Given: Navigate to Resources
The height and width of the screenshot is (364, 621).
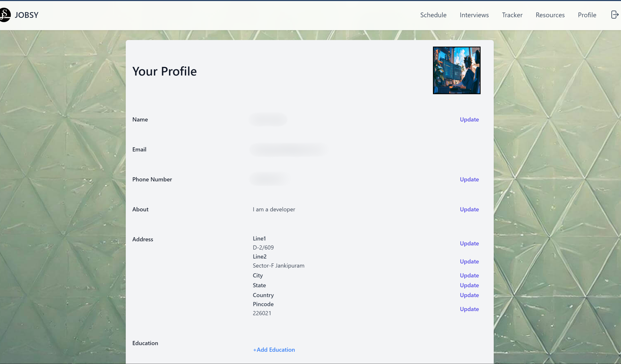Looking at the screenshot, I should (550, 15).
